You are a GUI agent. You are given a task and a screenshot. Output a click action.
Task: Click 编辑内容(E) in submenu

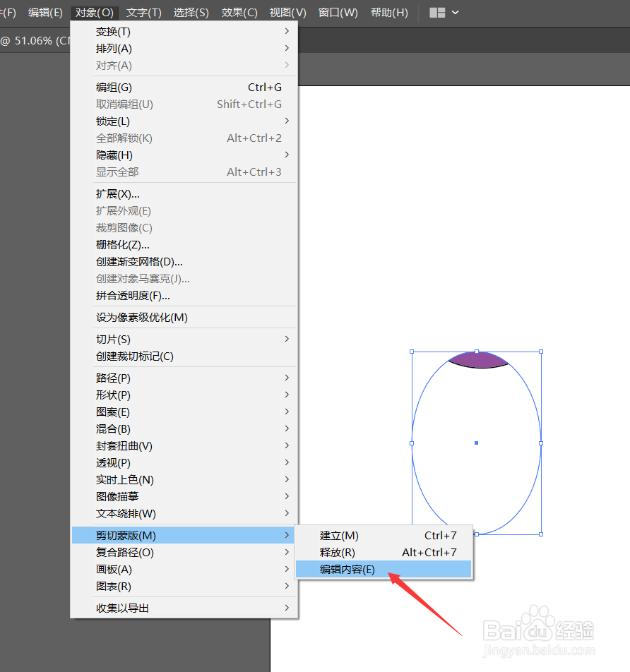coord(384,570)
